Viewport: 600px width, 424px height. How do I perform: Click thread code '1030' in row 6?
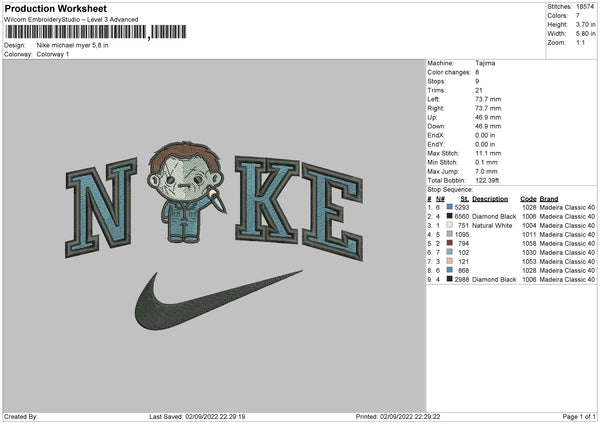529,253
